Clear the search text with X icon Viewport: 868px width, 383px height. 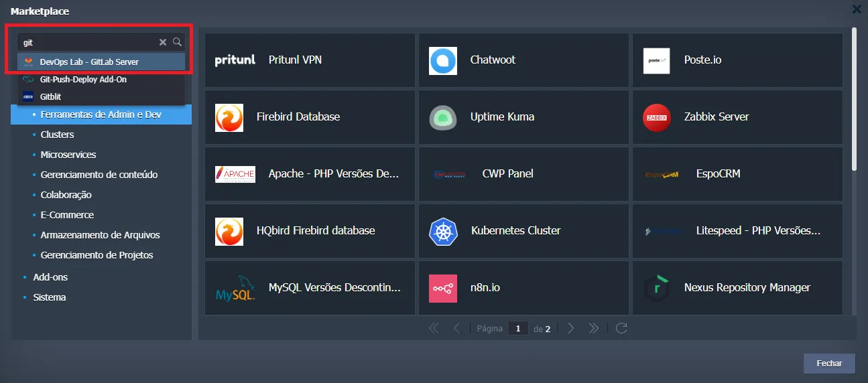click(x=162, y=42)
